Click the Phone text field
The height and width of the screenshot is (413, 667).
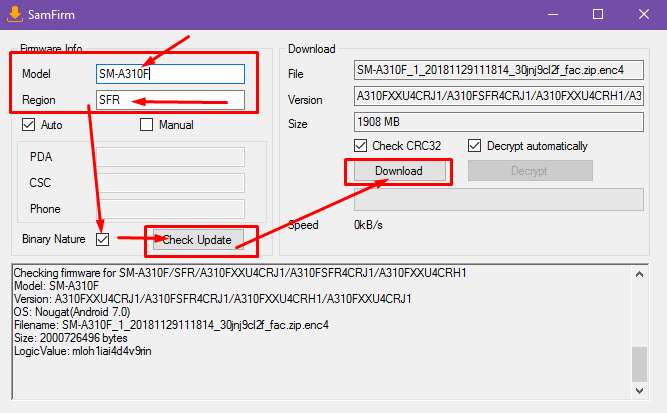pos(170,209)
